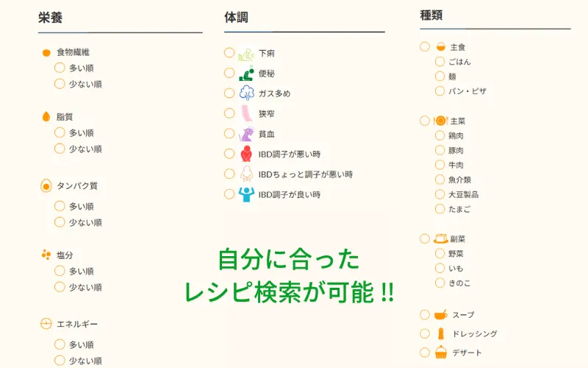Choose the 狭窄 condition radio button
The width and height of the screenshot is (588, 368).
[x=229, y=113]
